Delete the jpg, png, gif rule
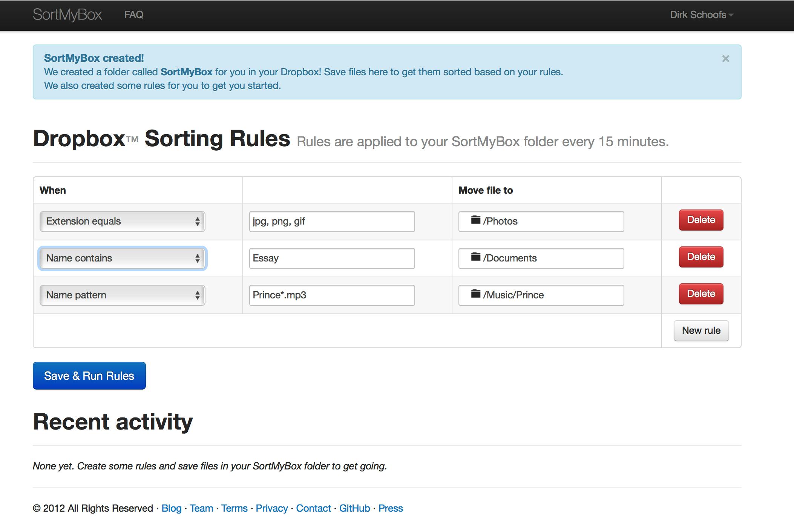Screen dimensions: 794x532 701,220
